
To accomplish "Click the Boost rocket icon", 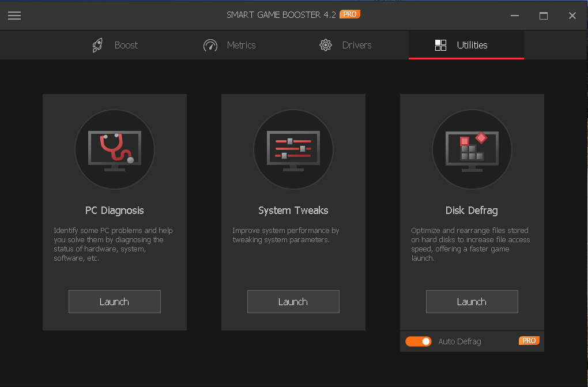I will click(x=97, y=45).
